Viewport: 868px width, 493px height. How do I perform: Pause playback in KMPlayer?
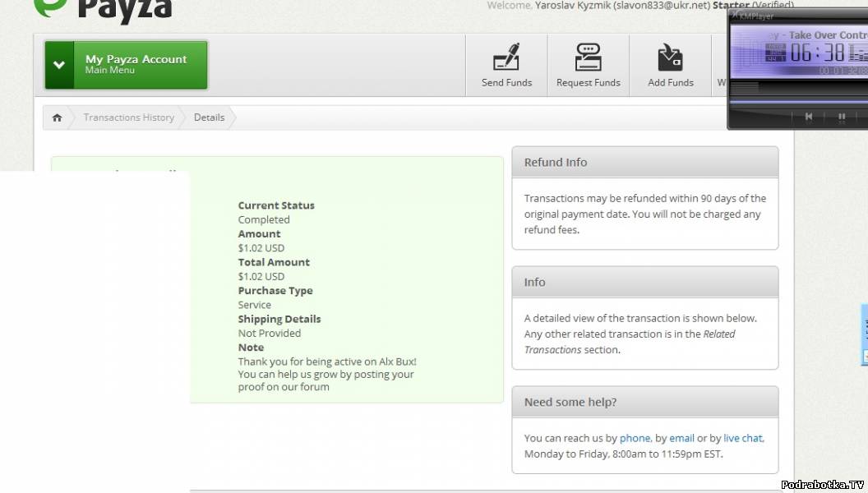[841, 117]
